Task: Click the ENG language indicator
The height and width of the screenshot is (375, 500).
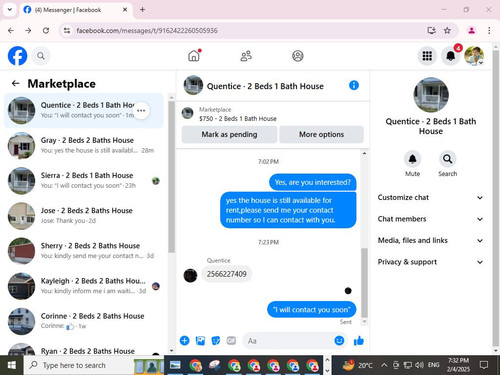Action: [x=433, y=365]
